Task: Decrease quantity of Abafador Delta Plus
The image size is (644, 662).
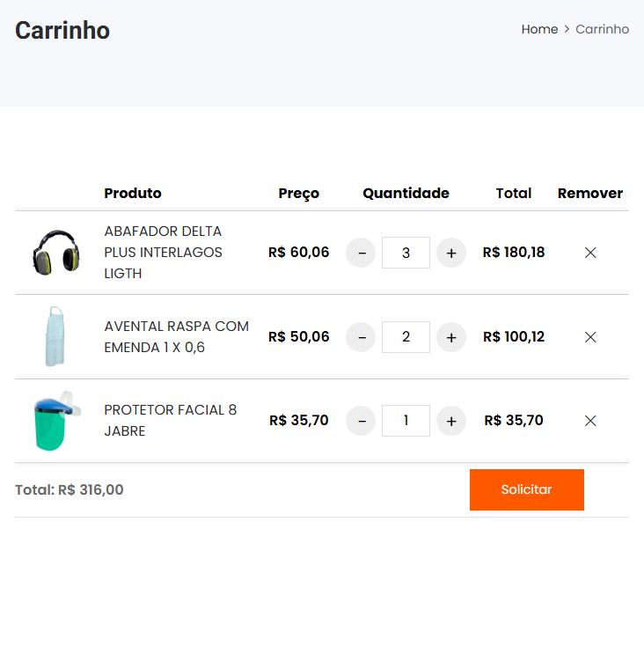Action: pos(361,253)
